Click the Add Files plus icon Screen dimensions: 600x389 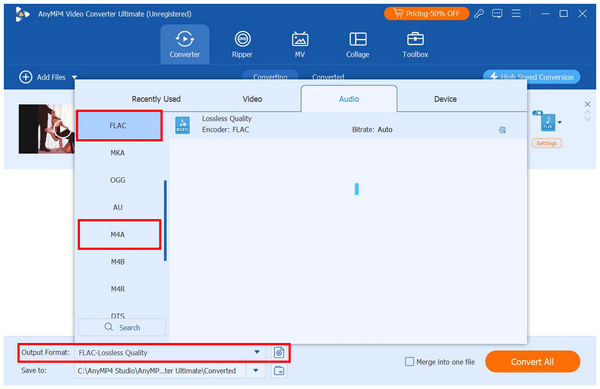click(x=26, y=77)
